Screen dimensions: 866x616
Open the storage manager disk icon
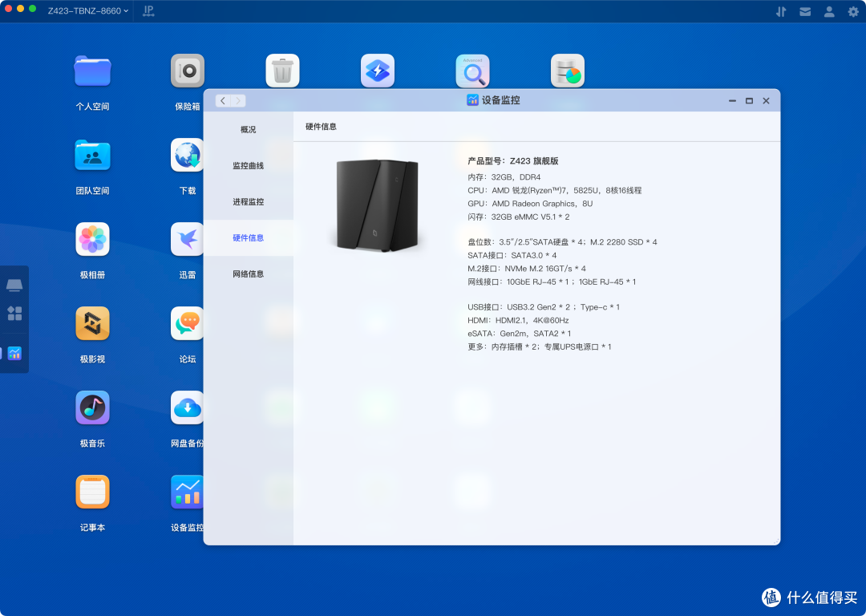[x=567, y=71]
